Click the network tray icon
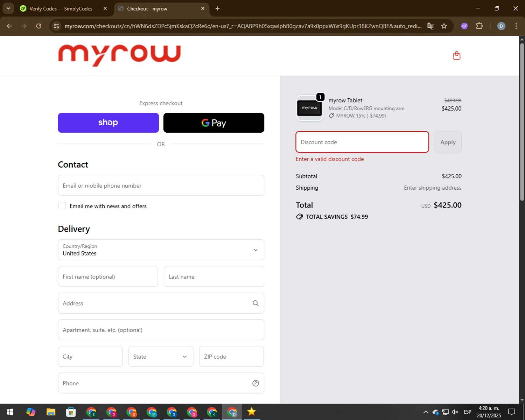This screenshot has width=525, height=420. pyautogui.click(x=445, y=412)
